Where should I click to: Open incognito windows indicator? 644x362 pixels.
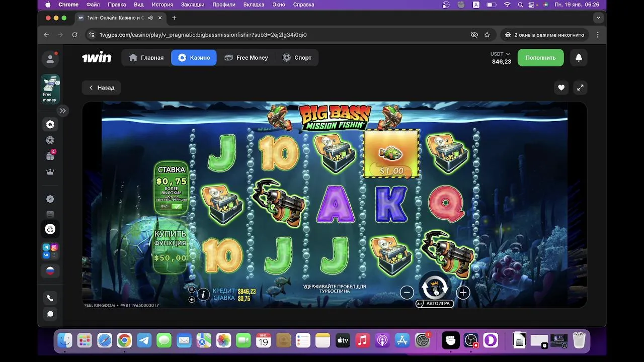click(544, 35)
